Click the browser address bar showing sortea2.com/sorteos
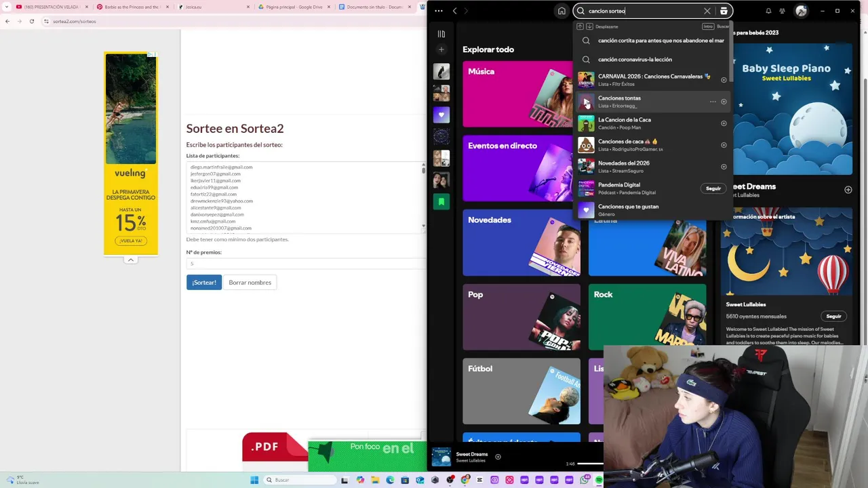The image size is (868, 488). point(234,21)
